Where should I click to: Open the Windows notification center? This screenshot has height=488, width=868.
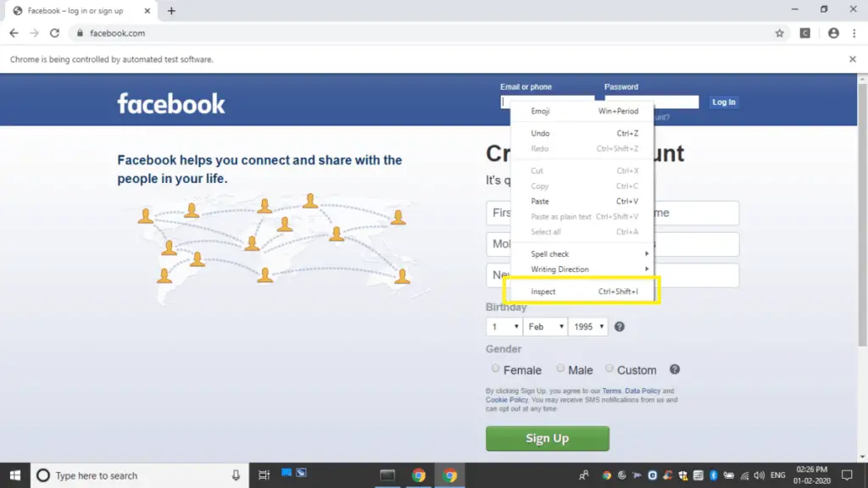[x=847, y=475]
